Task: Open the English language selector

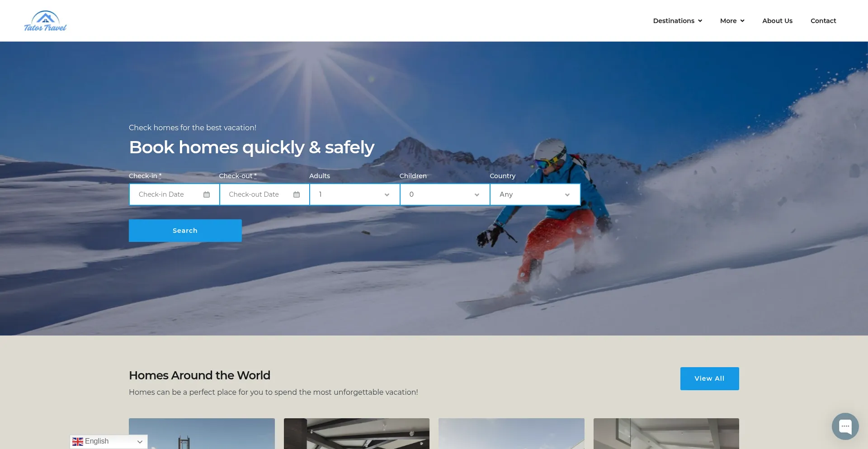Action: click(x=109, y=442)
